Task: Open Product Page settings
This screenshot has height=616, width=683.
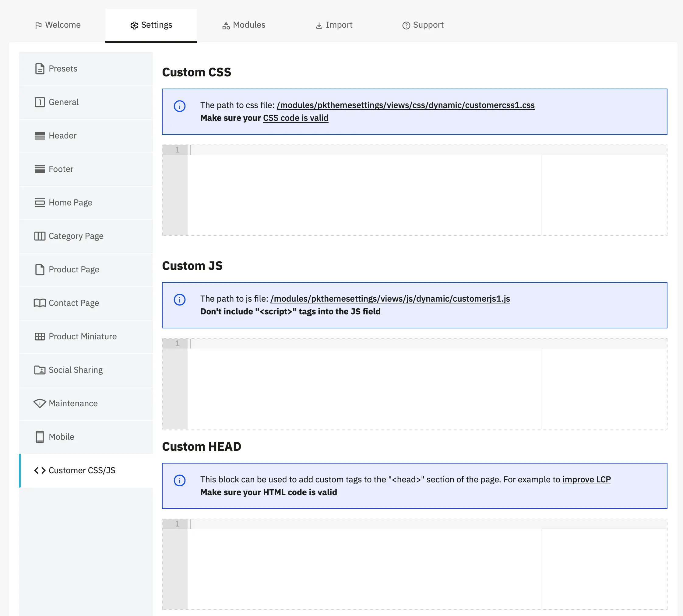Action: click(x=86, y=270)
